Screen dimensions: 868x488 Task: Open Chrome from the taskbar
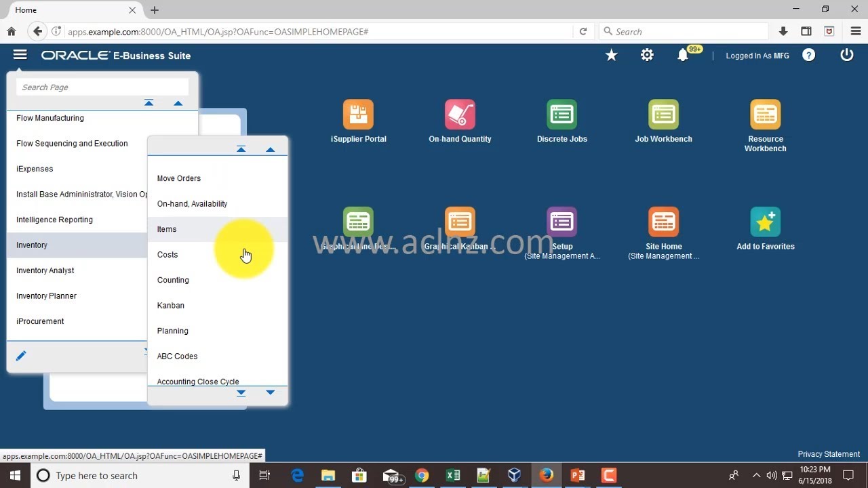point(422,475)
